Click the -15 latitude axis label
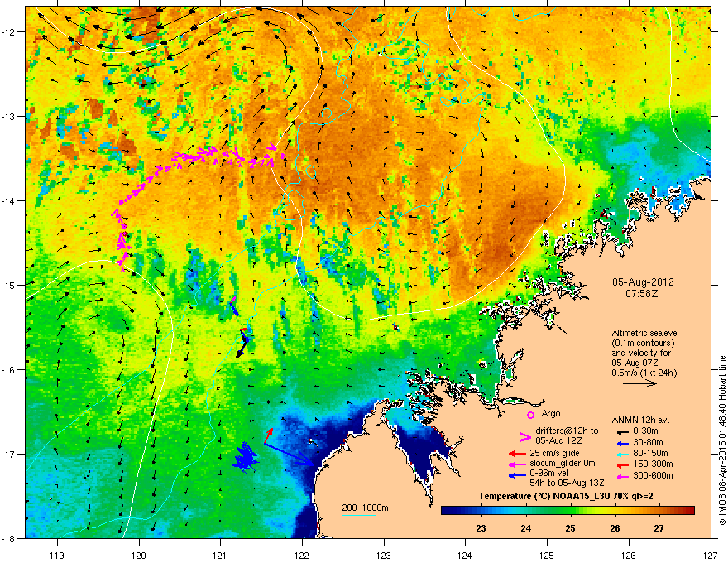 click(9, 285)
